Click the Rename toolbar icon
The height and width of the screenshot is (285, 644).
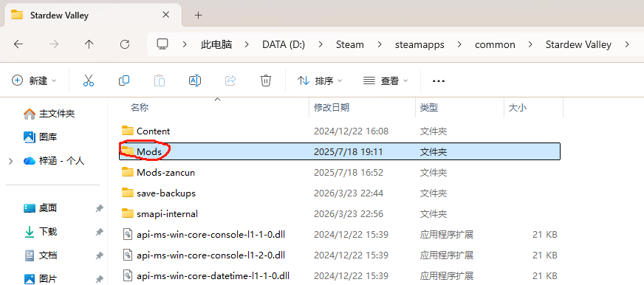(195, 80)
